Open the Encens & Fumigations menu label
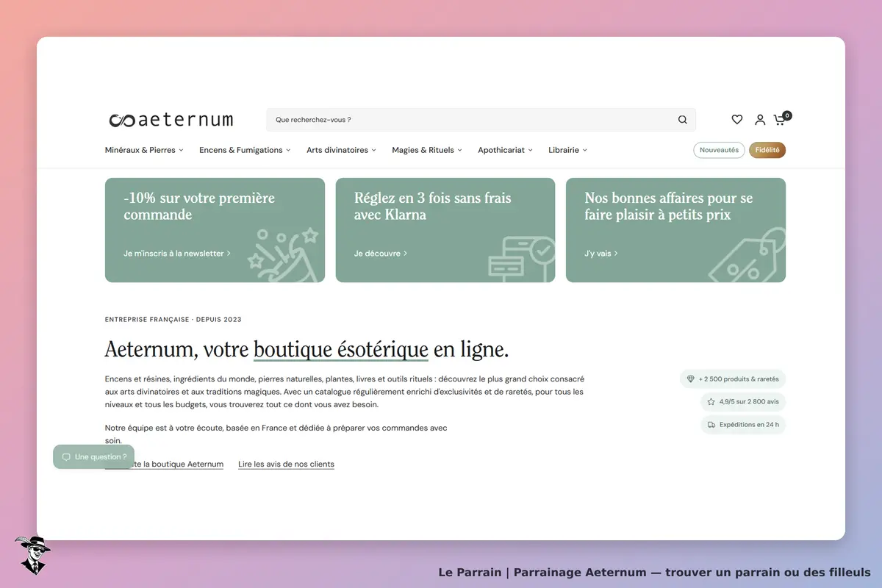This screenshot has width=882, height=588. 241,150
